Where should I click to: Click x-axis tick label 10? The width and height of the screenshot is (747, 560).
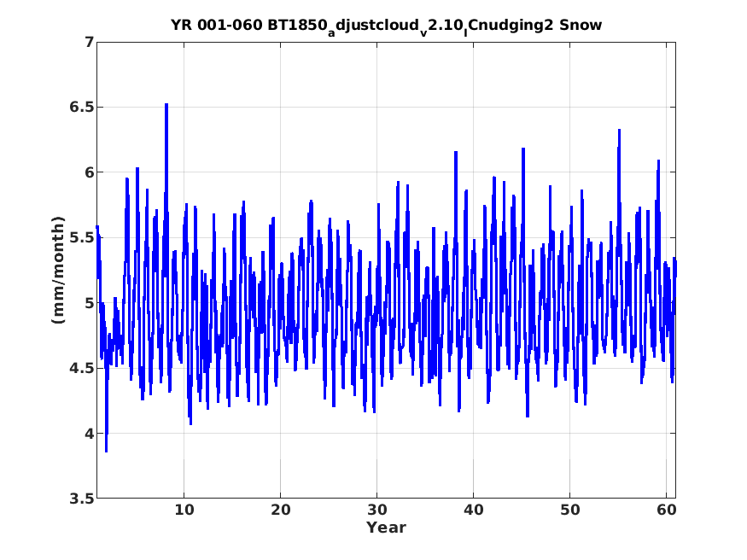tap(184, 510)
